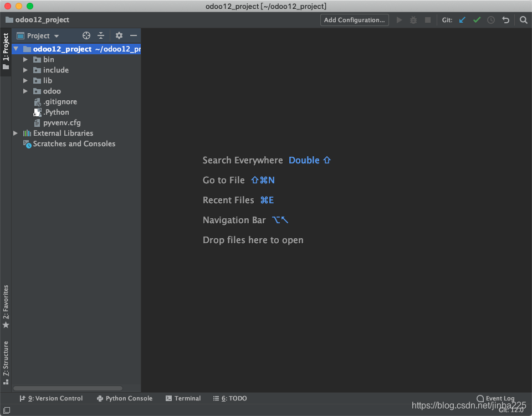Expand External Libraries node
Screen dimensions: 532x416
click(16, 133)
